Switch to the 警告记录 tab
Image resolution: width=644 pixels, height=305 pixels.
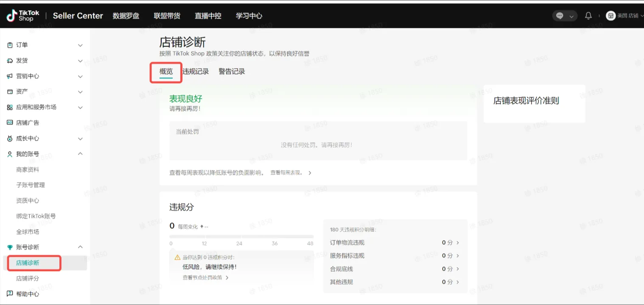pyautogui.click(x=232, y=72)
